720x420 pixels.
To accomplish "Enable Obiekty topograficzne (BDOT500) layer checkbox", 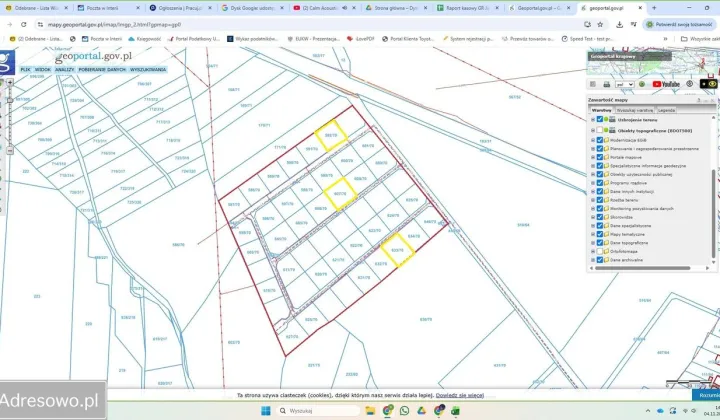I will 600,130.
